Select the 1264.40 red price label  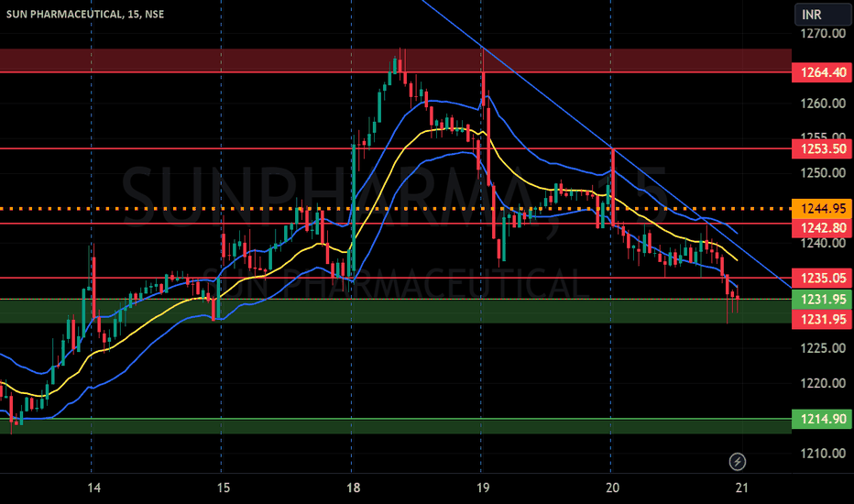click(822, 72)
